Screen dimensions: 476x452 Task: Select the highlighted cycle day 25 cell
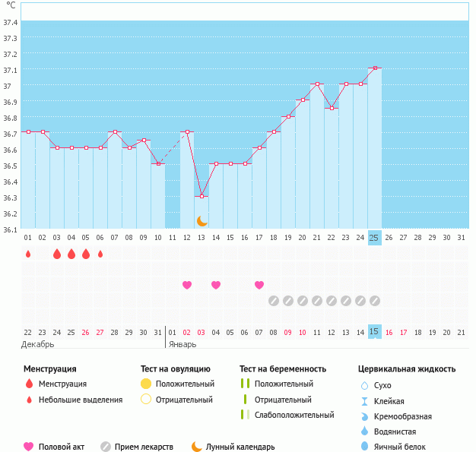pyautogui.click(x=374, y=237)
